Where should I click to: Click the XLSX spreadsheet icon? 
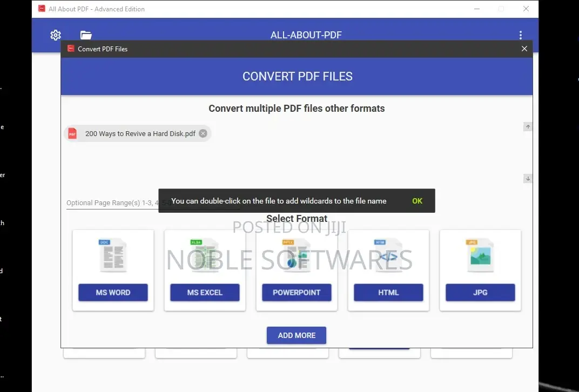[205, 255]
